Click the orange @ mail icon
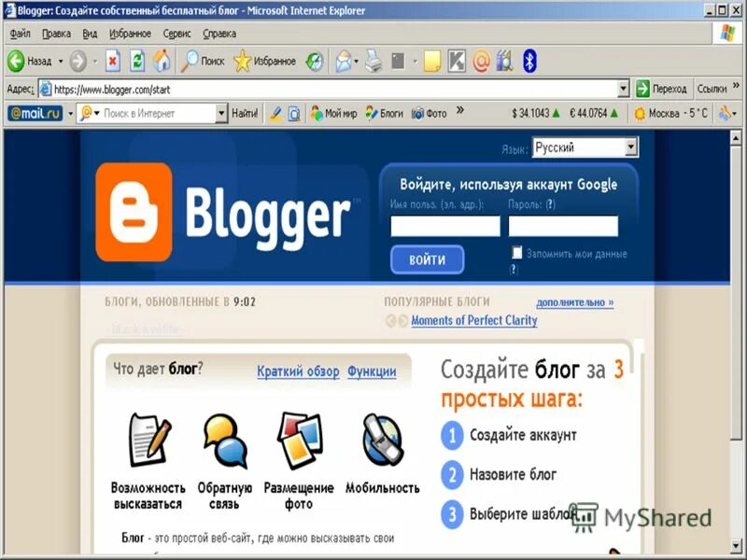The height and width of the screenshot is (560, 747). pos(481,62)
